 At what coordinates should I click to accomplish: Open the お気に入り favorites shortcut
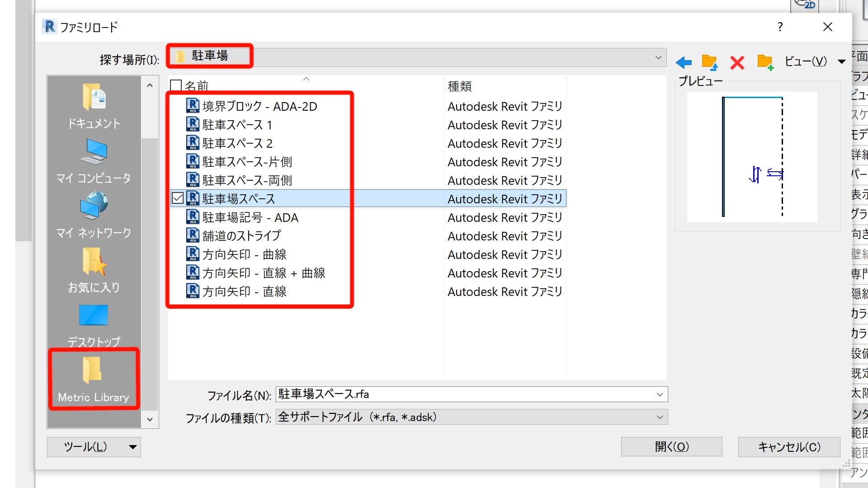coord(94,270)
